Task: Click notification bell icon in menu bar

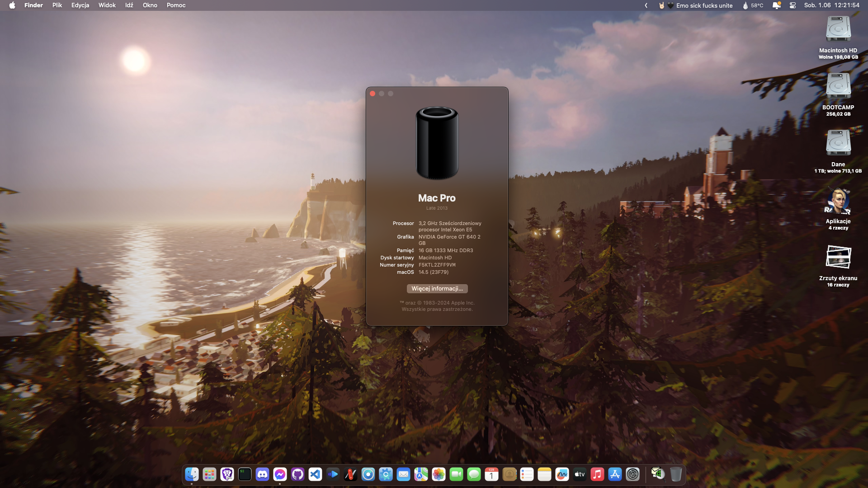Action: [x=776, y=5]
